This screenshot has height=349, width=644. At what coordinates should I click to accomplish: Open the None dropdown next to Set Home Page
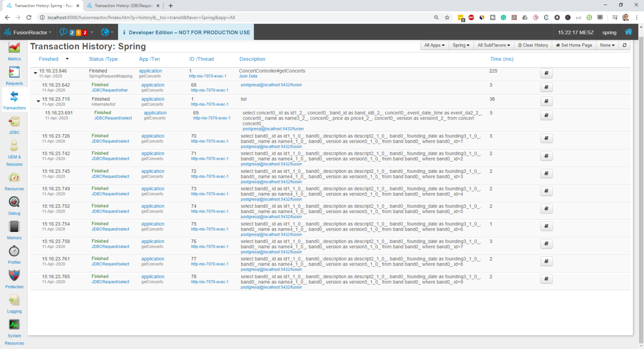point(607,45)
